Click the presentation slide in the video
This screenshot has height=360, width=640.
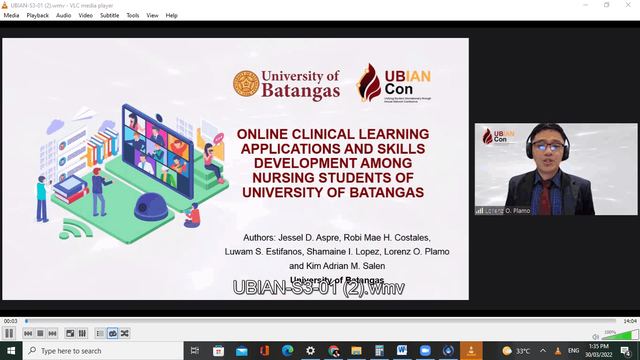(236, 169)
